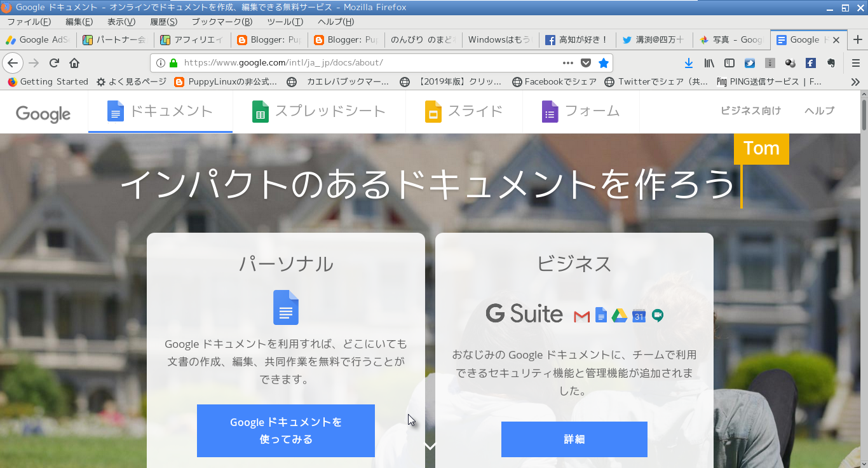868x468 pixels.
Task: Open the よく見るページ bookmark folder
Action: [131, 82]
